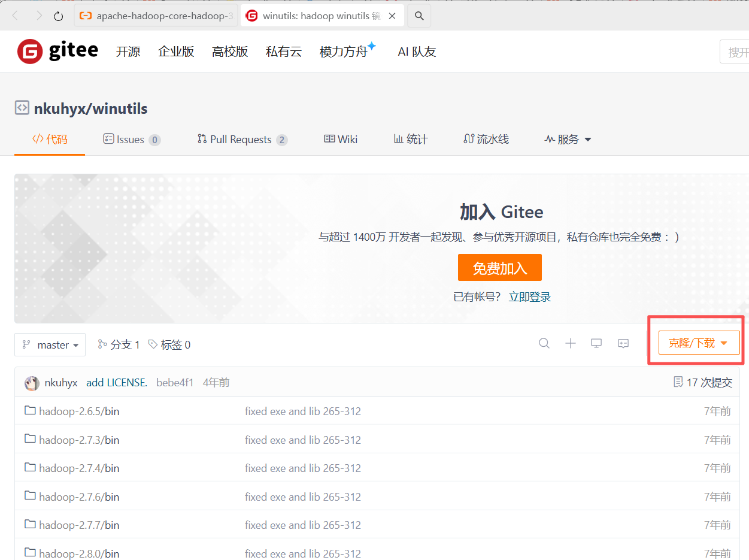The image size is (749, 560).
Task: Click folder icon of hadoop-2.8.0 row
Action: point(30,552)
